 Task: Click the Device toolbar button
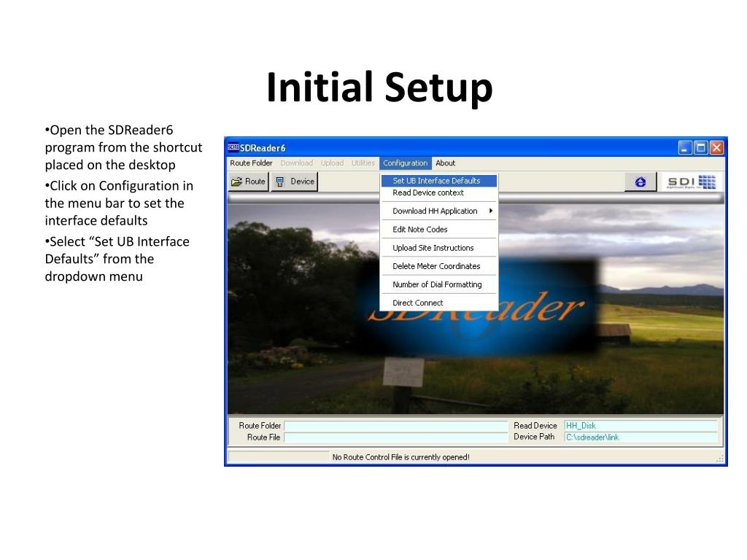click(295, 182)
